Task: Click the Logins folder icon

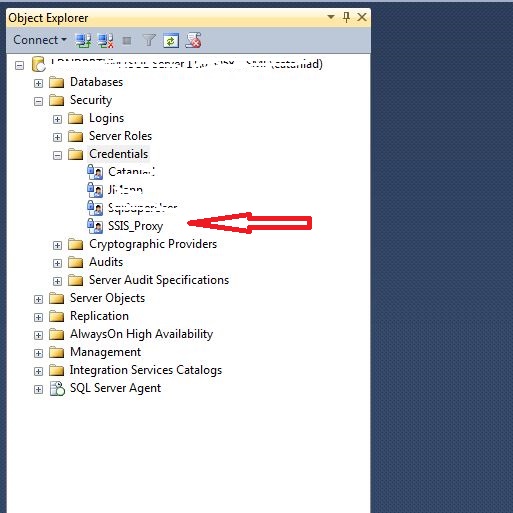Action: (x=75, y=118)
